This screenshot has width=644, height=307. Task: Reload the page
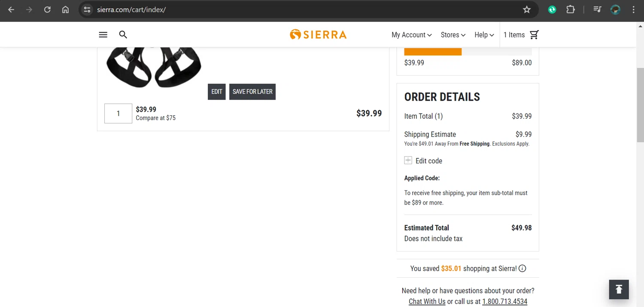[47, 9]
